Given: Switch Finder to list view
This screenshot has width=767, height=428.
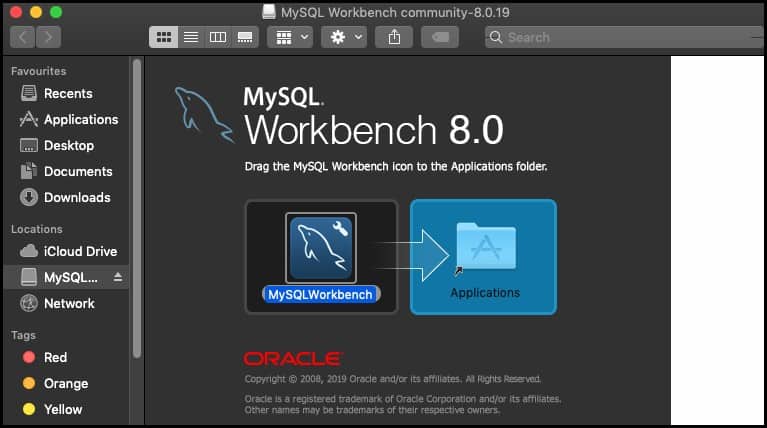Looking at the screenshot, I should [x=191, y=37].
